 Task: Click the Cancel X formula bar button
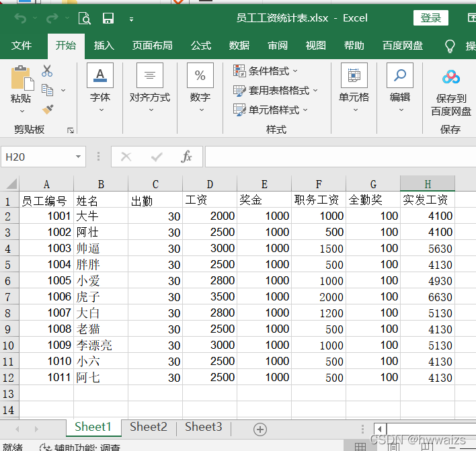(126, 157)
